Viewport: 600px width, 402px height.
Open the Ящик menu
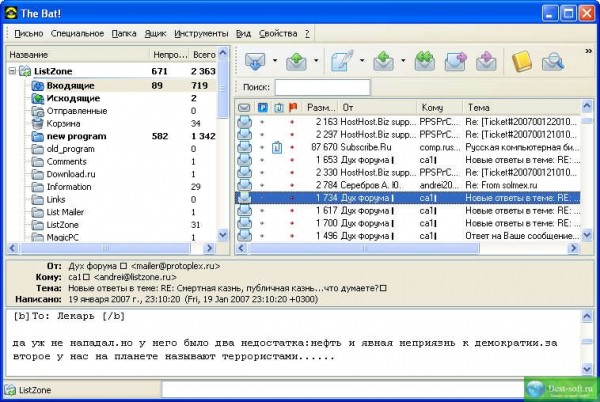click(155, 34)
